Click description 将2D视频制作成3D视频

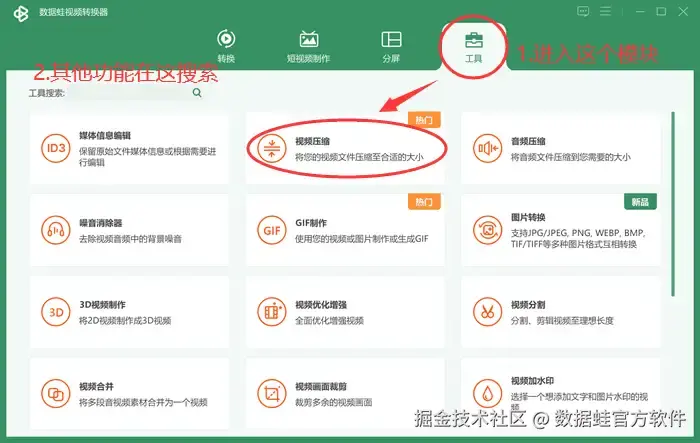pyautogui.click(x=125, y=321)
